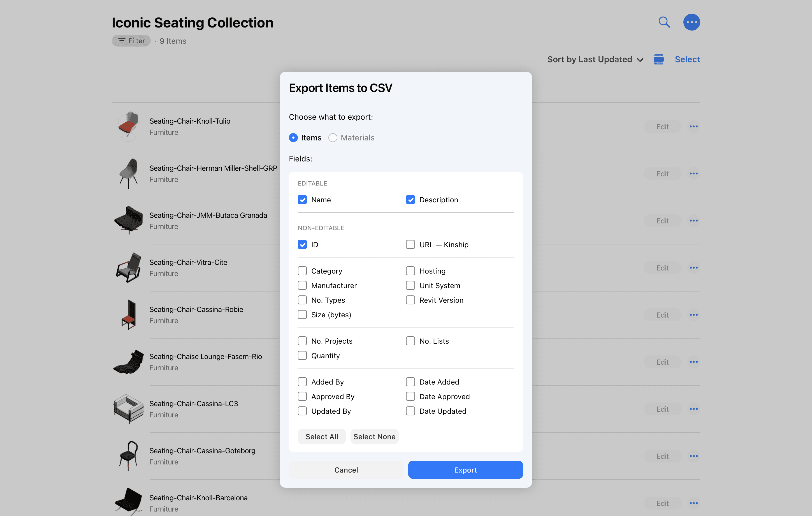The width and height of the screenshot is (812, 516).
Task: Open the Seating-Chaise Lounge-Fasem-Rio name
Action: (205, 357)
